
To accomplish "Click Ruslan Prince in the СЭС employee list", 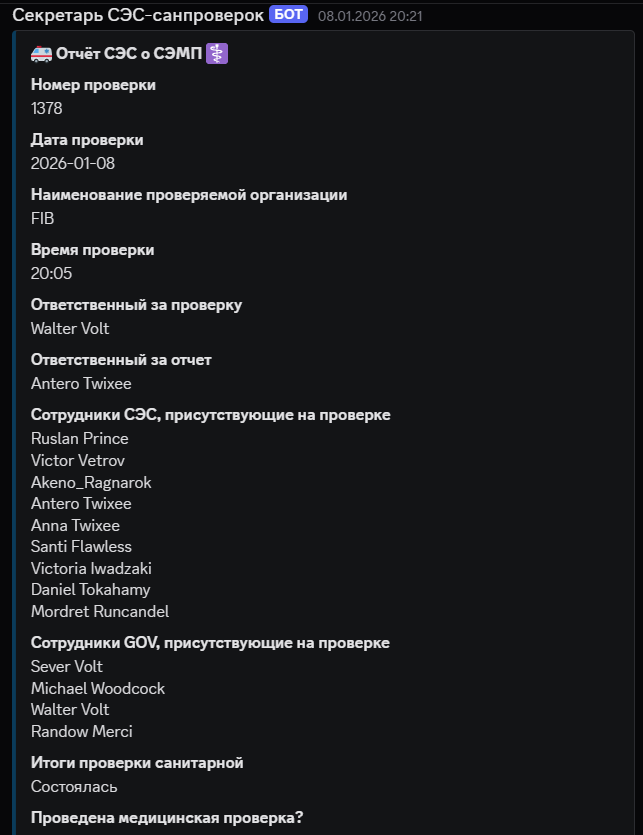I will pyautogui.click(x=79, y=438).
